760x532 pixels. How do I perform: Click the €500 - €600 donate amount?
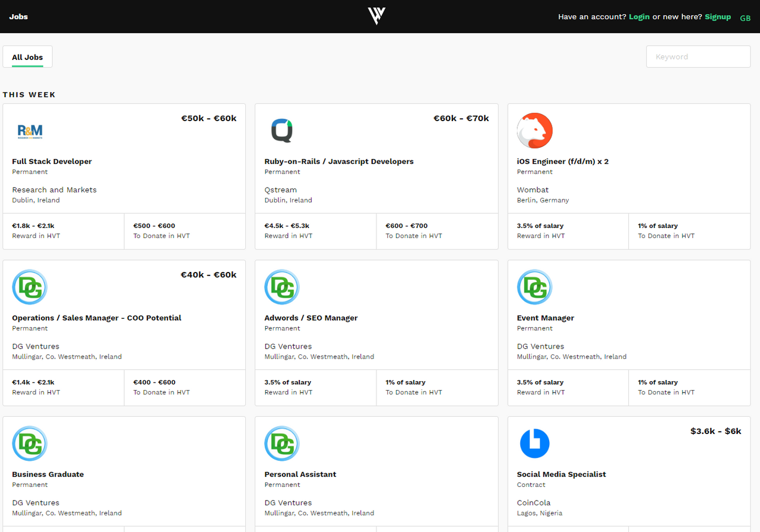[154, 226]
